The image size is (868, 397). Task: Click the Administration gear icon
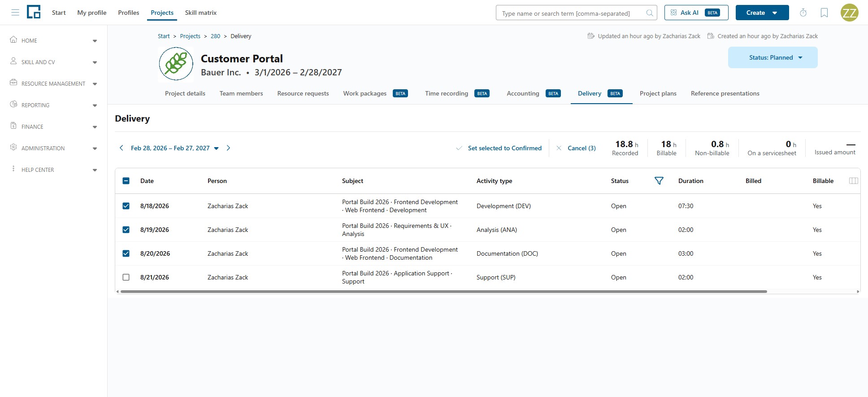pyautogui.click(x=13, y=147)
